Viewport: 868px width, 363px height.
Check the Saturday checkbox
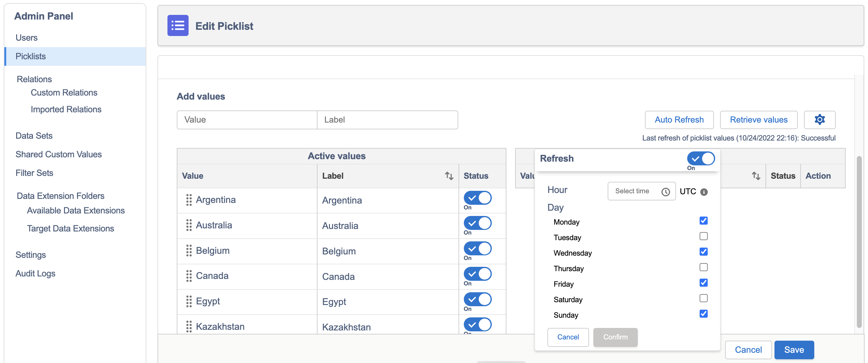[x=703, y=298]
